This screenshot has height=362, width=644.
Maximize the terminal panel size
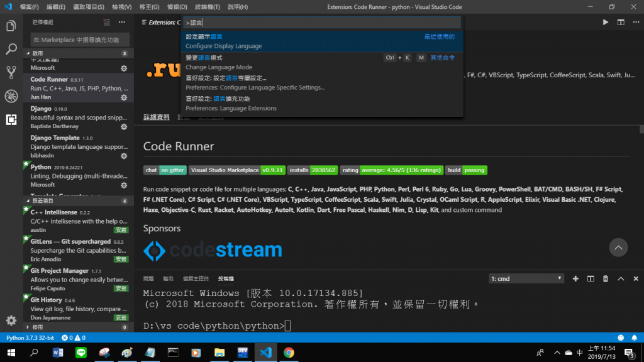pos(621,278)
